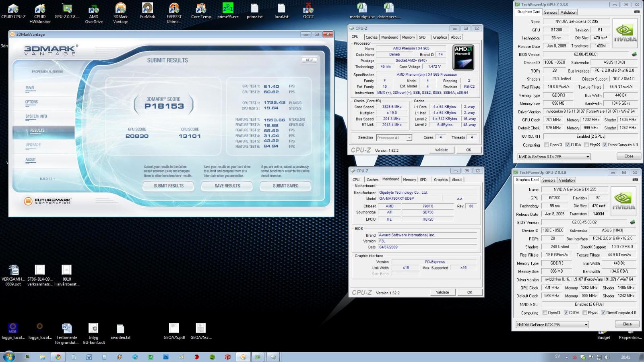
Task: Click the screenshot camera icon in lower GPU-Z
Action: pyautogui.click(x=635, y=180)
